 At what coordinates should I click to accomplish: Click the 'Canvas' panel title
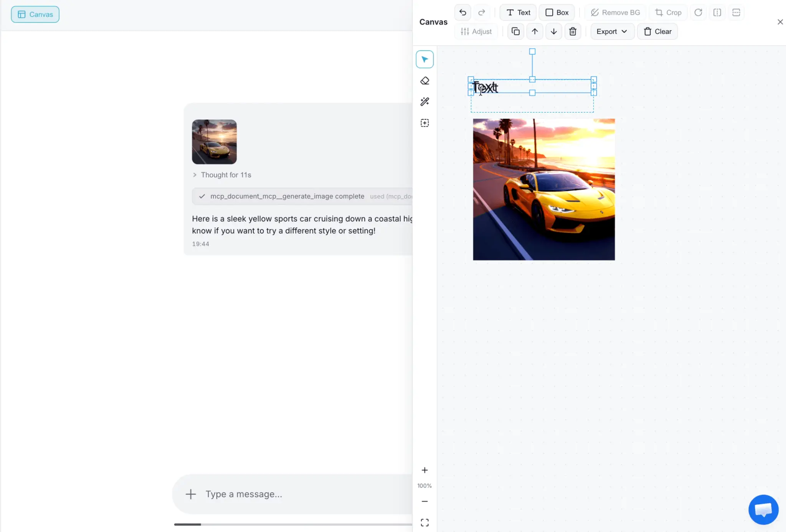433,22
